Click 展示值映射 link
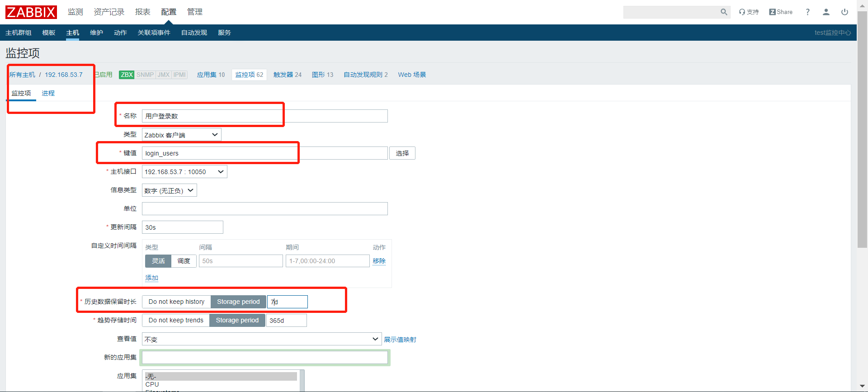 pyautogui.click(x=400, y=340)
